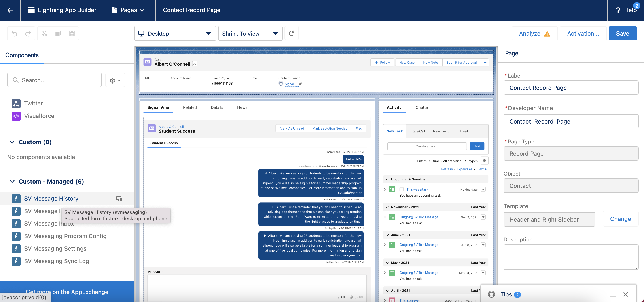This screenshot has height=302, width=644.
Task: Click Mark As Unread button
Action: pos(292,128)
